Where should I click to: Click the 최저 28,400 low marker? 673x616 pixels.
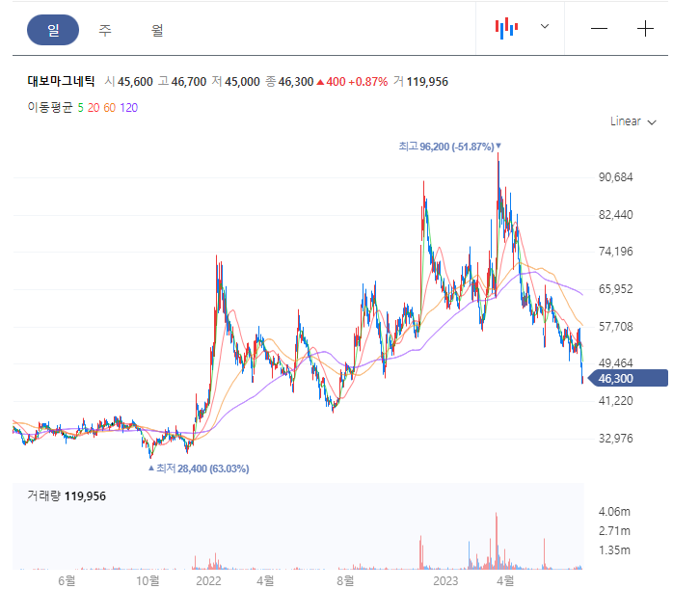[x=199, y=469]
